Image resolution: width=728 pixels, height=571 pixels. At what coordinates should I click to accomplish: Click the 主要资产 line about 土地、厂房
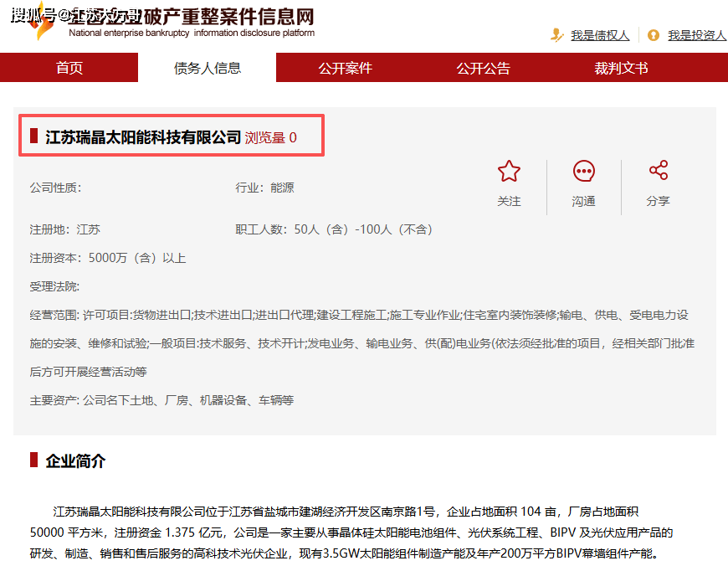(161, 400)
